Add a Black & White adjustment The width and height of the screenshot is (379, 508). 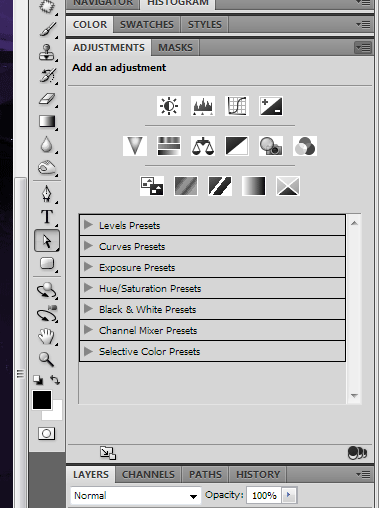tap(237, 146)
